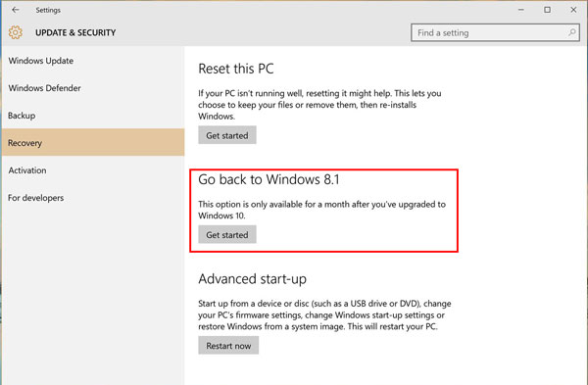
Task: Minimize the Settings window
Action: (521, 10)
